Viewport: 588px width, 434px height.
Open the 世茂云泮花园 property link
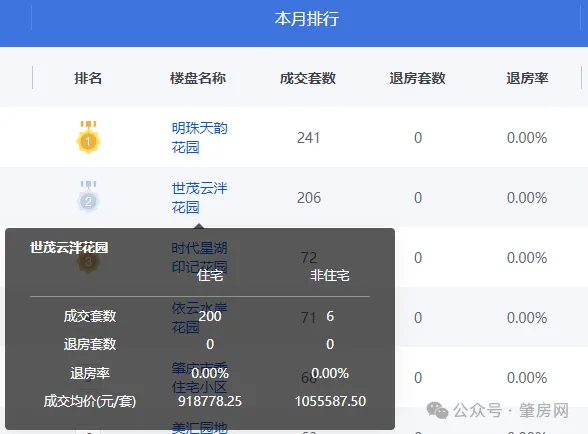200,198
